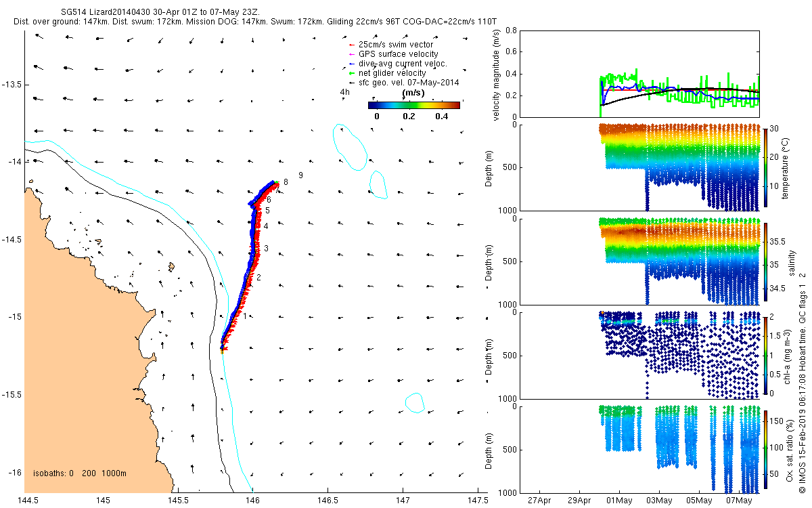Image resolution: width=812 pixels, height=508 pixels.
Task: Click the -14.5 latitude tick label
Action: click(x=12, y=239)
